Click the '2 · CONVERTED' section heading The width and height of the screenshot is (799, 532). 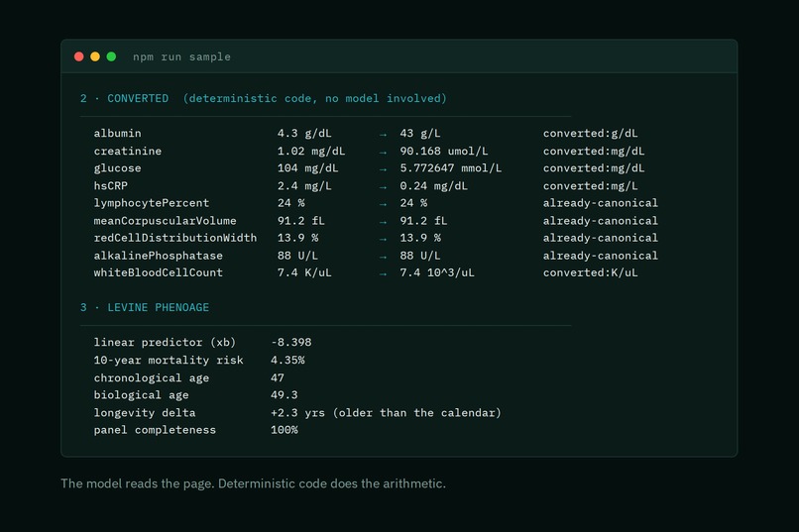124,98
